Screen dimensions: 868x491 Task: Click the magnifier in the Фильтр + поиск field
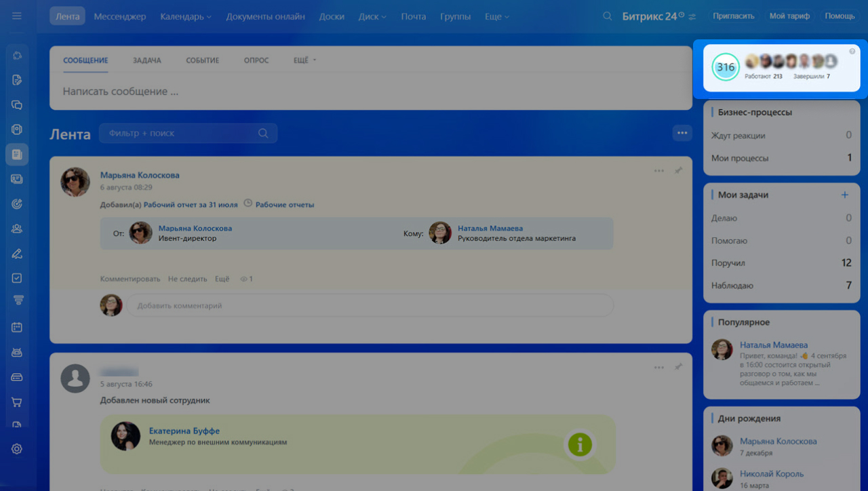[263, 134]
